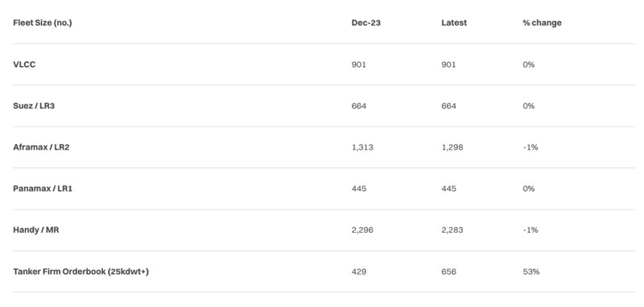Click the Fleet Size (no.) column header
644x307 pixels.
click(x=43, y=23)
